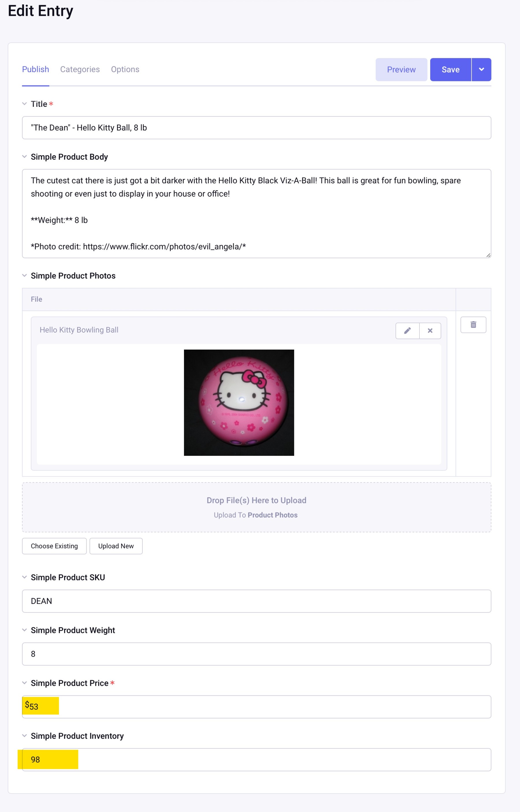Open the edit pencil icon for Hello Kitty Bowling Ball
The image size is (520, 812).
(x=408, y=331)
